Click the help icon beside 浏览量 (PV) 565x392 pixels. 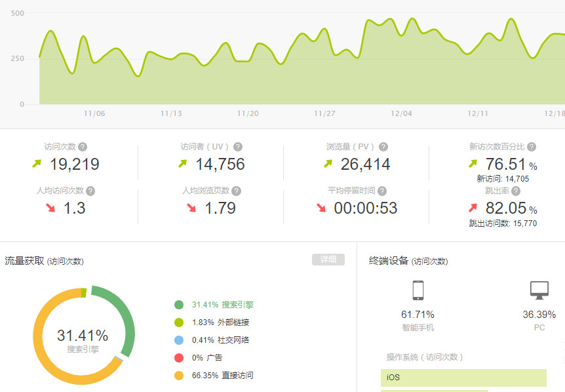383,147
